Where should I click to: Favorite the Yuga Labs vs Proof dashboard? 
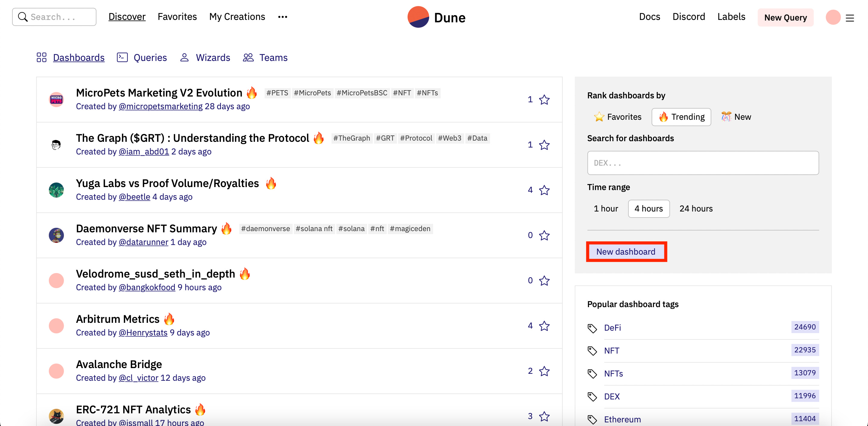click(544, 190)
